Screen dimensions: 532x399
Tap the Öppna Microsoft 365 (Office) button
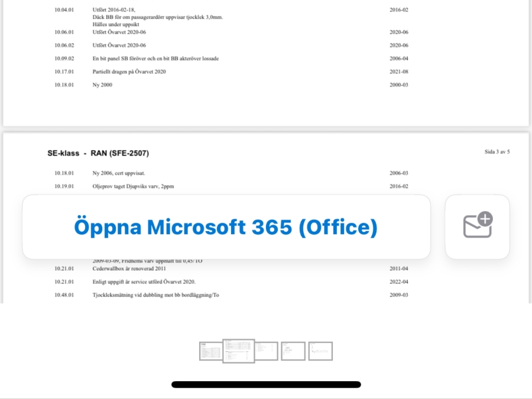[x=226, y=227]
